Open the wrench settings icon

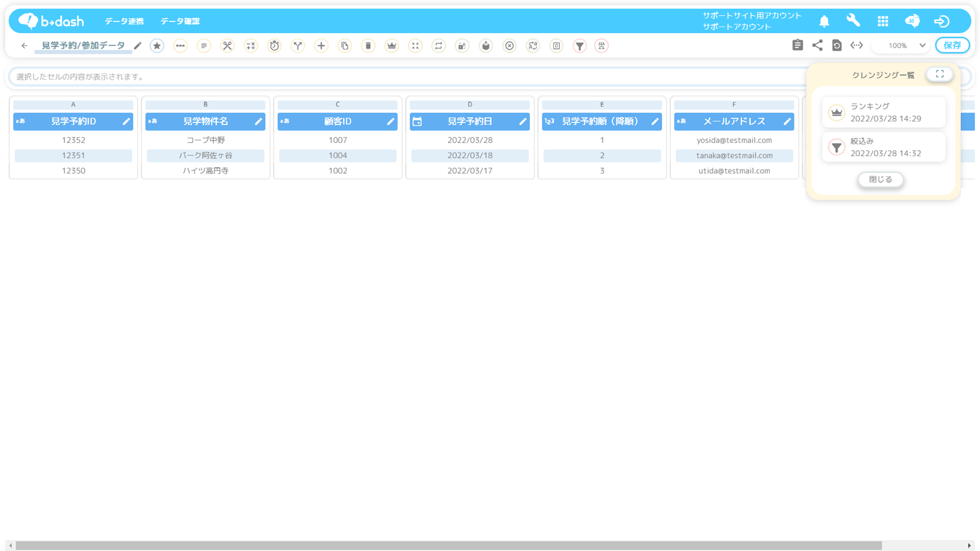(853, 21)
